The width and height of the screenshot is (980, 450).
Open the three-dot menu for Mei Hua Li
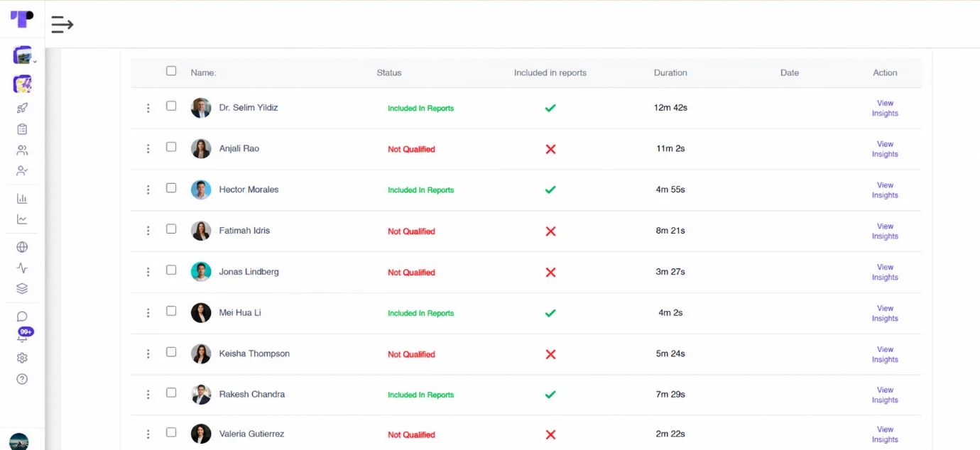[148, 313]
